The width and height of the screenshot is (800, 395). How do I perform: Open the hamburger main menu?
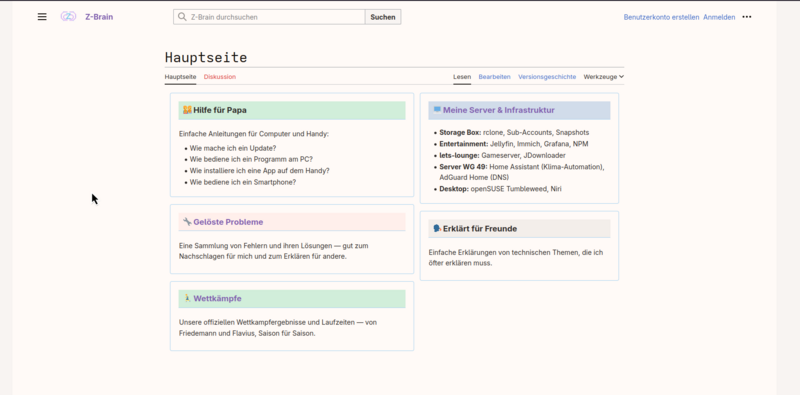click(x=42, y=17)
